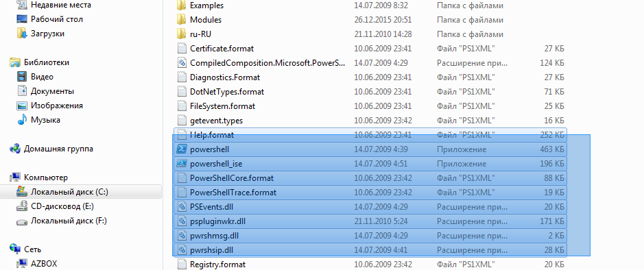This screenshot has height=270, width=644.
Task: Select the PowerShellTrace.format file name
Action: click(233, 193)
